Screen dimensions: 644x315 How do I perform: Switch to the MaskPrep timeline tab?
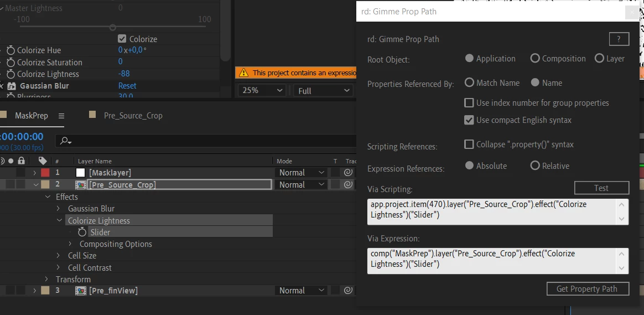point(31,116)
